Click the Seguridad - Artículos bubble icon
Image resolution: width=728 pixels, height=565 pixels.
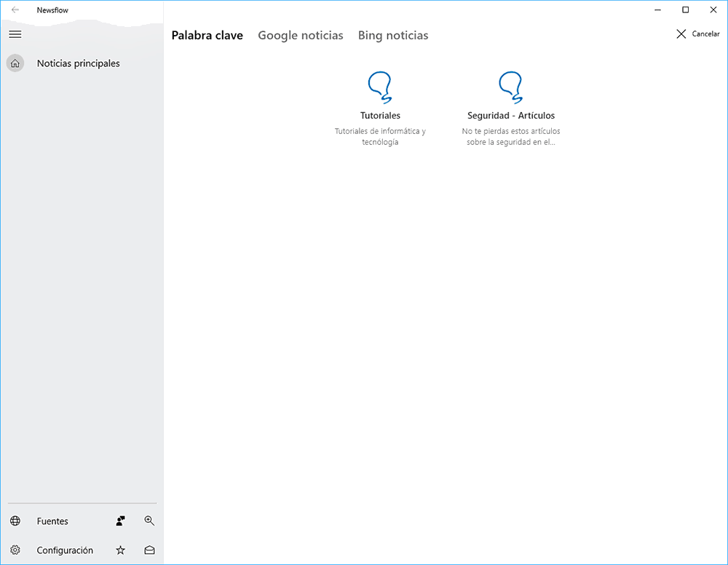click(x=510, y=87)
